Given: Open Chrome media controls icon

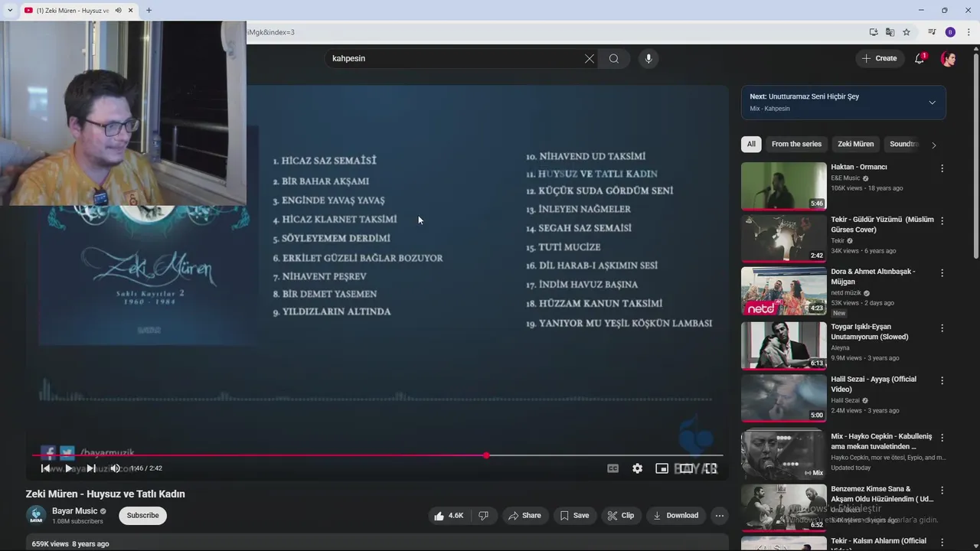Looking at the screenshot, I should 932,32.
